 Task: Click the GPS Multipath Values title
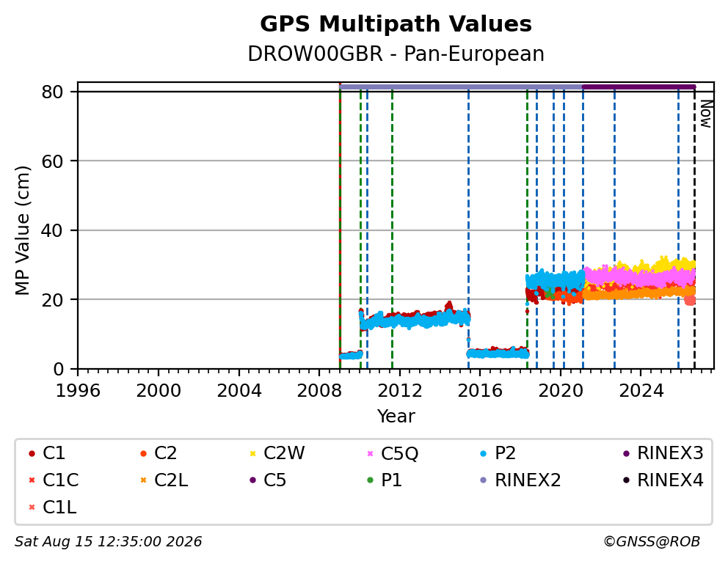(x=396, y=24)
